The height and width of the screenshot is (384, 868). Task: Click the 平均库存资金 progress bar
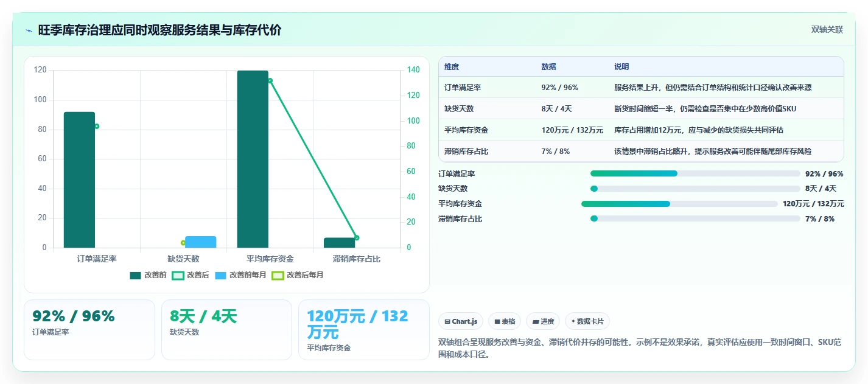coord(679,204)
